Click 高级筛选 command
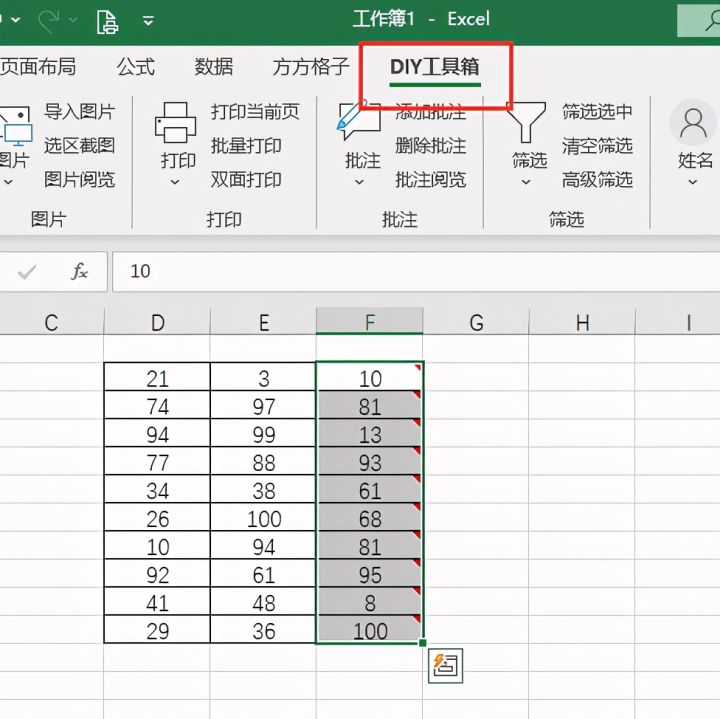This screenshot has height=719, width=720. [597, 180]
